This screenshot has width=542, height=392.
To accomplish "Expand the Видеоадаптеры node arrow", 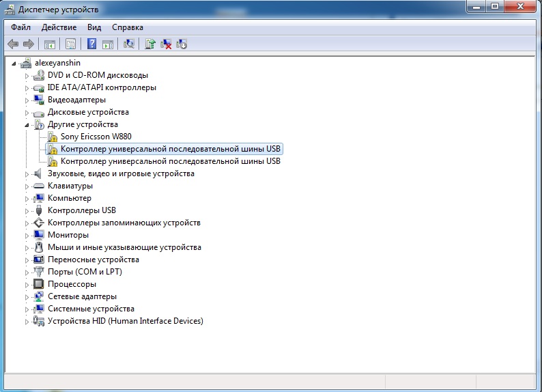I will [x=27, y=100].
